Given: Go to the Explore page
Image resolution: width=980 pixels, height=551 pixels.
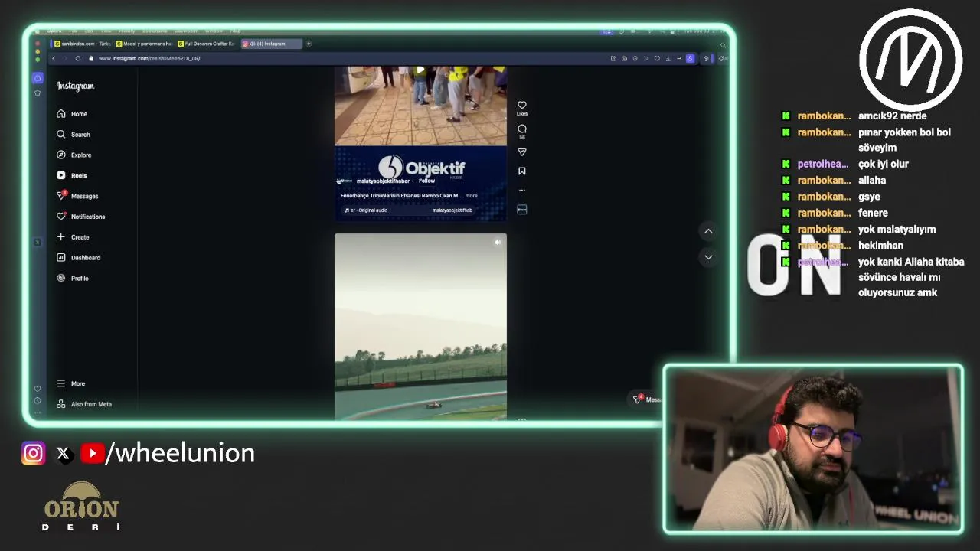Looking at the screenshot, I should point(73,155).
